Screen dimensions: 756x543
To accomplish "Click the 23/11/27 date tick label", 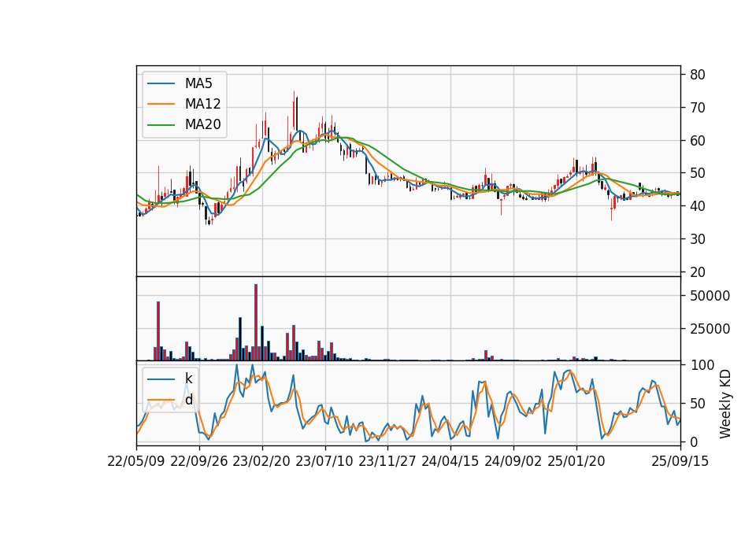I will [387, 461].
